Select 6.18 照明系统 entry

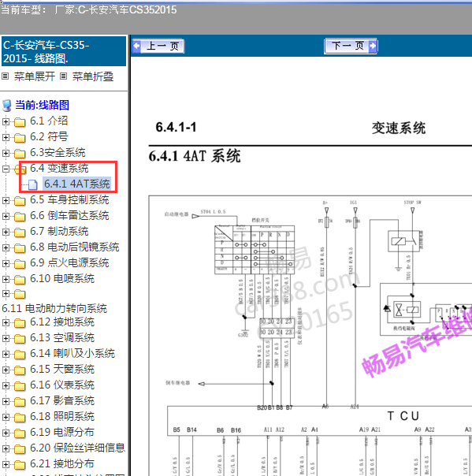pos(62,416)
